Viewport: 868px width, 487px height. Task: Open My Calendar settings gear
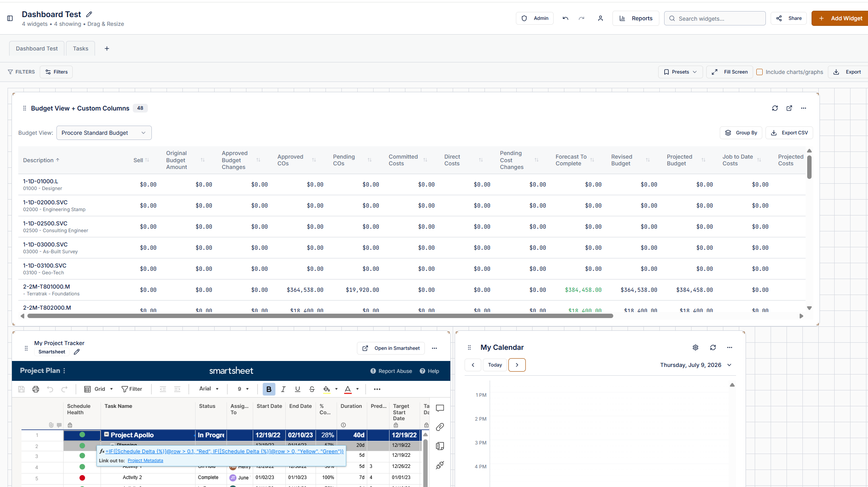pos(696,347)
